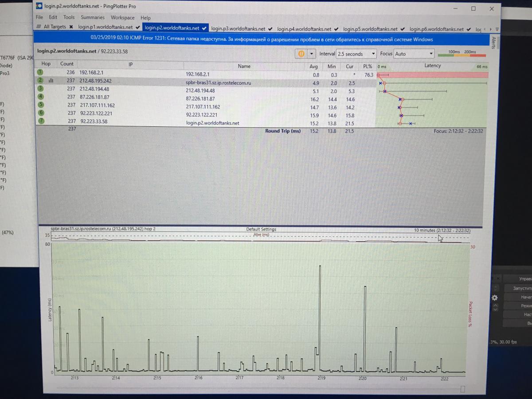
Task: Open the Tools menu
Action: tap(69, 17)
